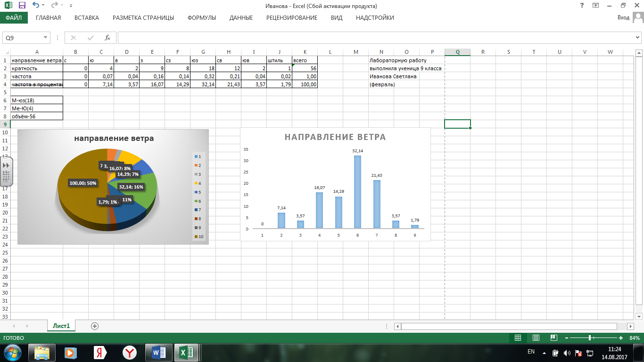Open the РЕЦЕНЗИРОВАНИЕ ribbon tab

tap(292, 18)
